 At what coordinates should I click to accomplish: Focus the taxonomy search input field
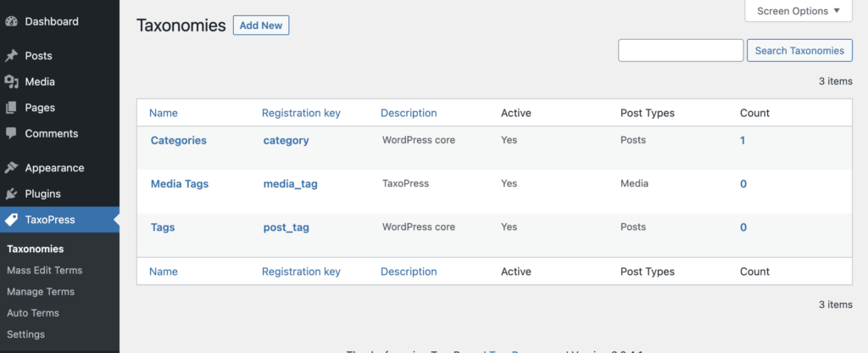[x=681, y=50]
